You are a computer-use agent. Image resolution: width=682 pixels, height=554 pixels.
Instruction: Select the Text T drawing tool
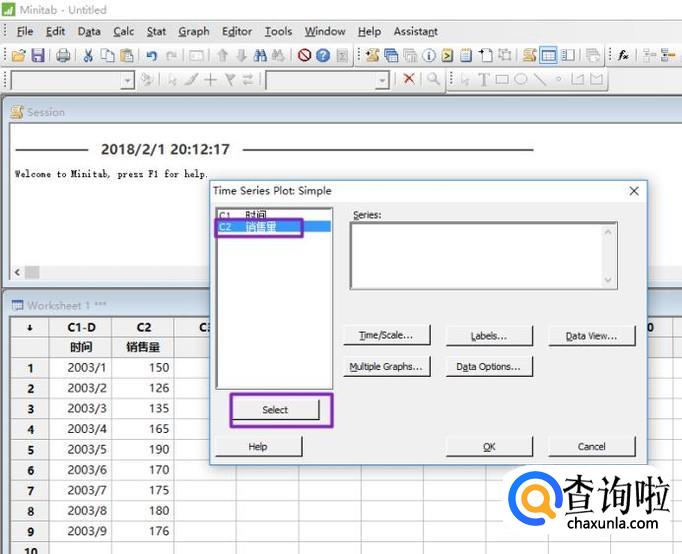click(x=483, y=80)
